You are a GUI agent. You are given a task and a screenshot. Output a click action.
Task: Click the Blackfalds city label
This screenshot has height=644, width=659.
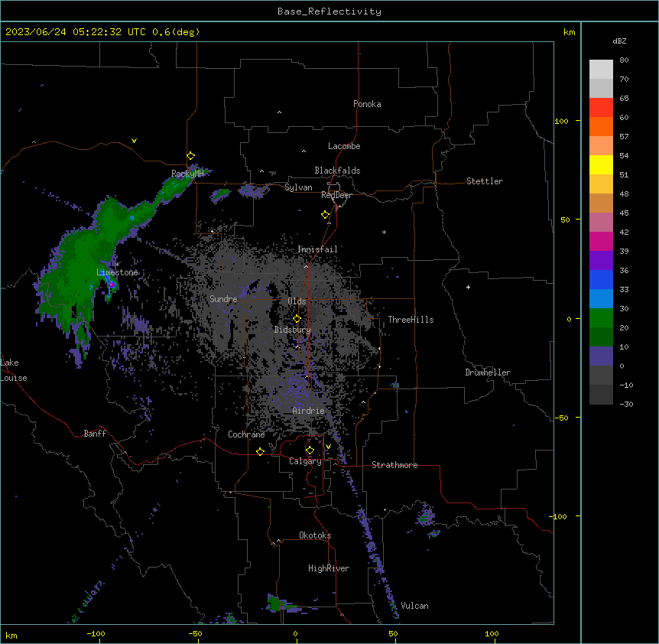coord(337,171)
